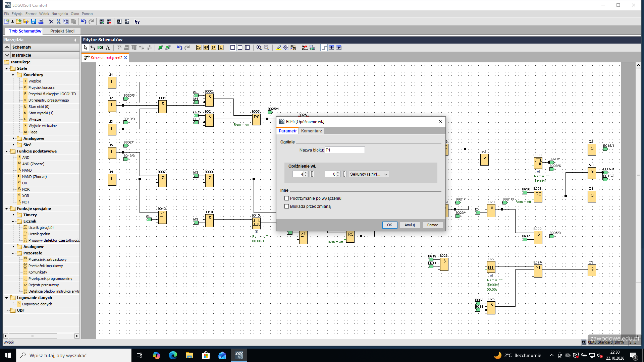Click the save icon in main toolbar
This screenshot has height=362, width=644.
[34, 21]
